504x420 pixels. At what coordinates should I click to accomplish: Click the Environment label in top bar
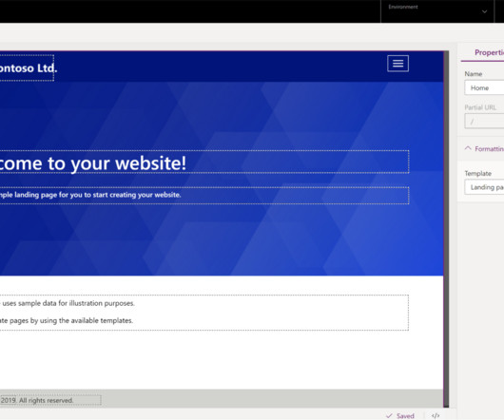coord(403,7)
